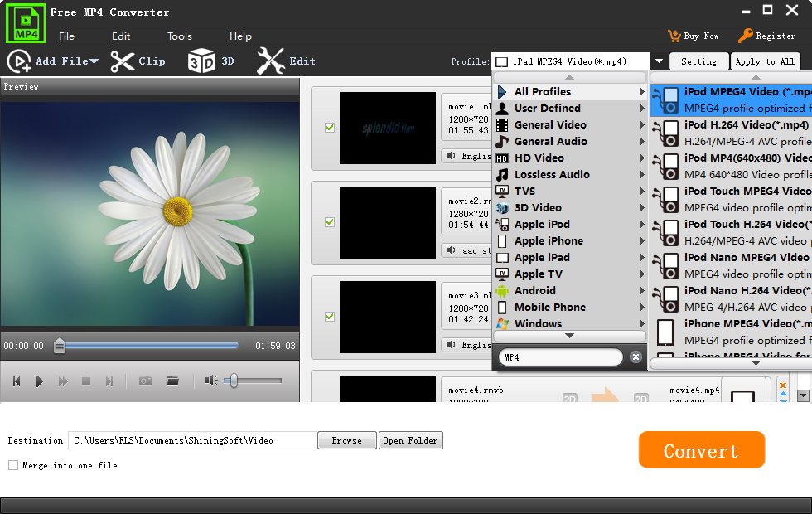This screenshot has width=812, height=514.
Task: Choose Lossless Audio category
Action: (571, 175)
